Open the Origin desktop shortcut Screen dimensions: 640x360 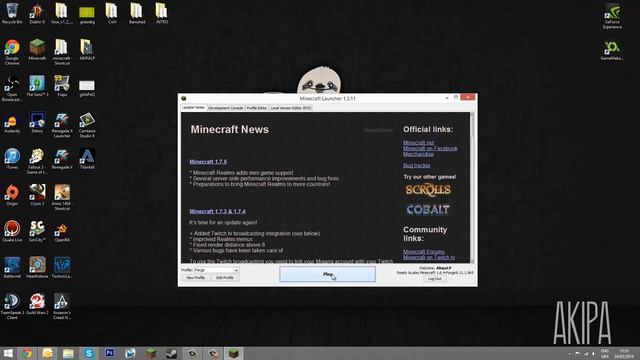point(12,195)
